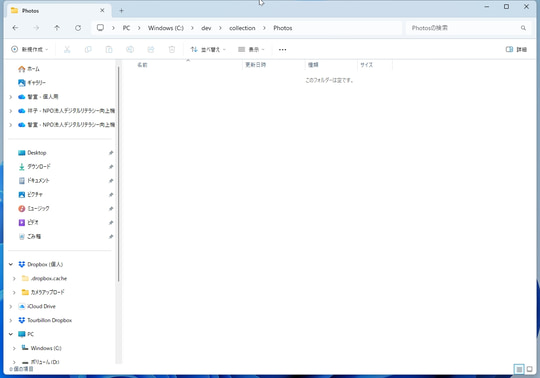540x378 pixels.
Task: Toggle the details pane button
Action: point(516,50)
